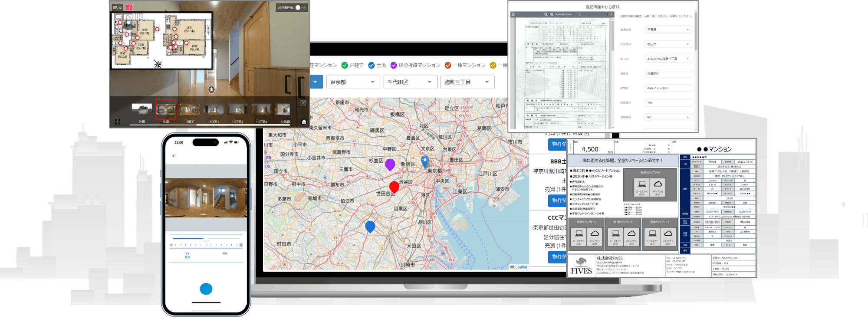Uncheck the 一棟マンション checkbox
Screen dimensions: 868x322
pos(448,65)
